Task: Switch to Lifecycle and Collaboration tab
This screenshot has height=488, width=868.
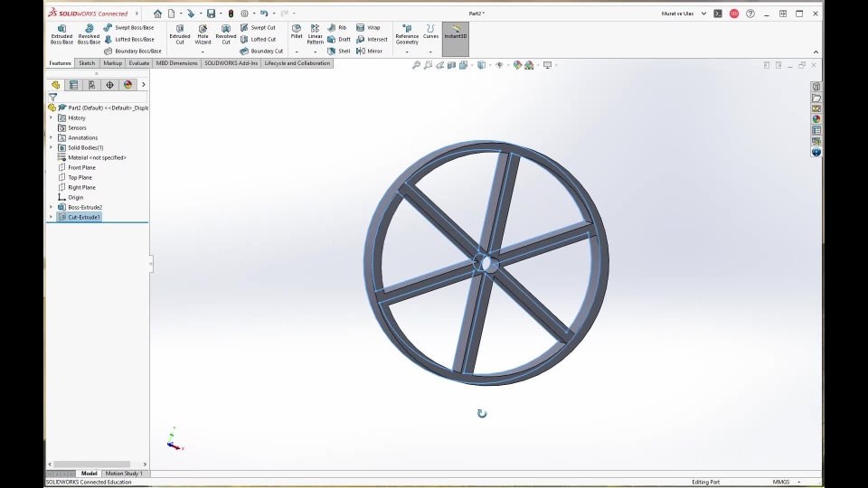Action: tap(297, 63)
